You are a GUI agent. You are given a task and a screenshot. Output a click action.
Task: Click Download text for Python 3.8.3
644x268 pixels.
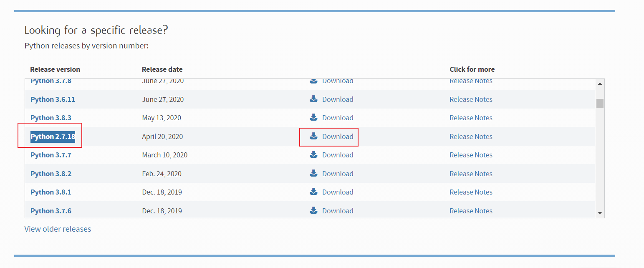[338, 118]
